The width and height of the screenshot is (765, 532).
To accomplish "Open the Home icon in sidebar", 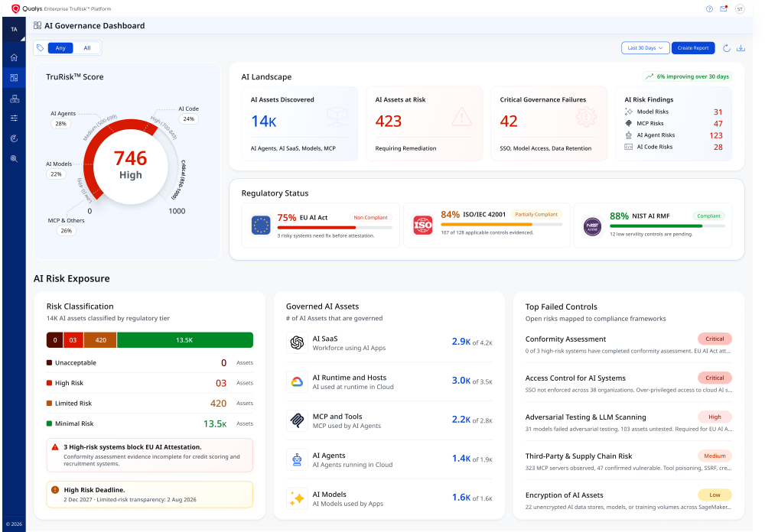I will (14, 57).
